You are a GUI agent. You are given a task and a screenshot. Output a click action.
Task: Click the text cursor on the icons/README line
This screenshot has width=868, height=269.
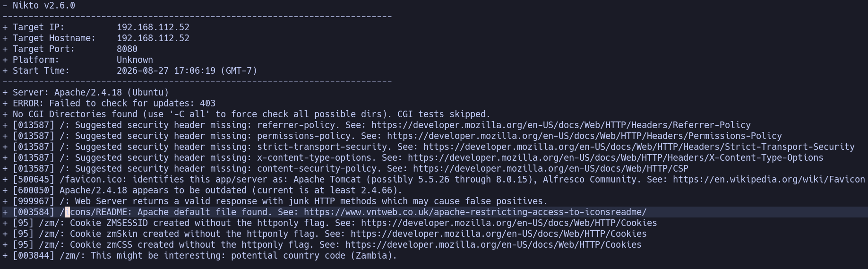click(x=67, y=212)
